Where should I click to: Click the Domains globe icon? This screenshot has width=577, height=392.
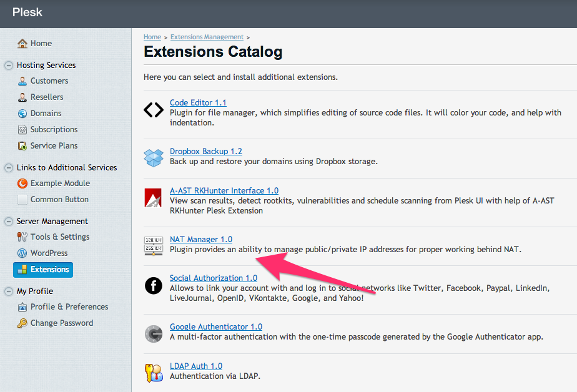pyautogui.click(x=22, y=113)
